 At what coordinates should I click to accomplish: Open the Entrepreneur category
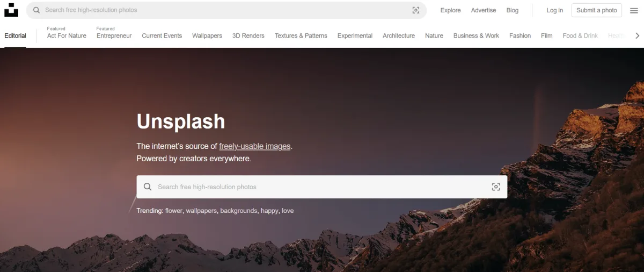(x=114, y=35)
